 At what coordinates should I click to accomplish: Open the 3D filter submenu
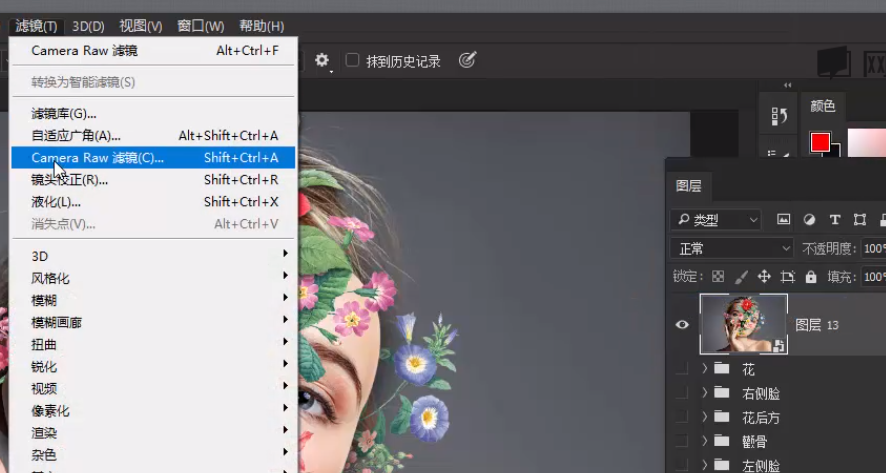click(153, 256)
